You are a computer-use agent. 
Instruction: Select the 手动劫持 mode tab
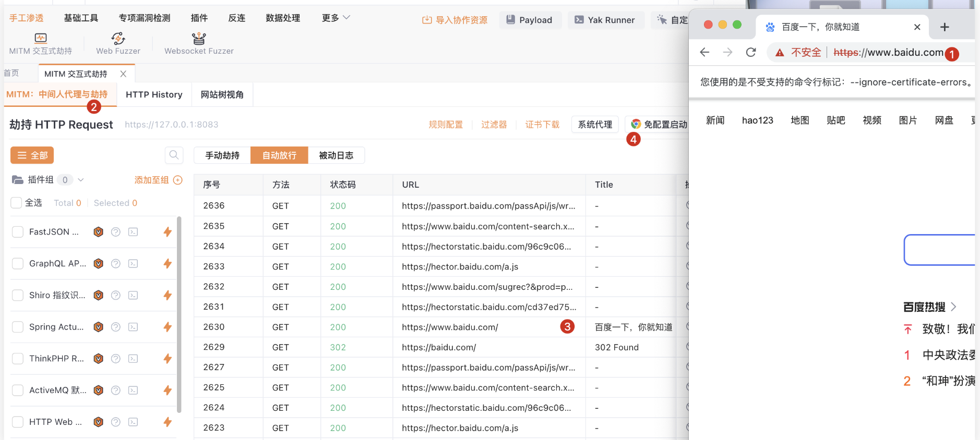coord(222,155)
